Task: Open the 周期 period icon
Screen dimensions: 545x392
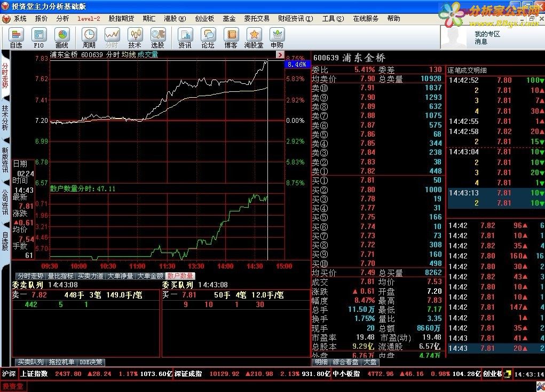Action: [89, 38]
